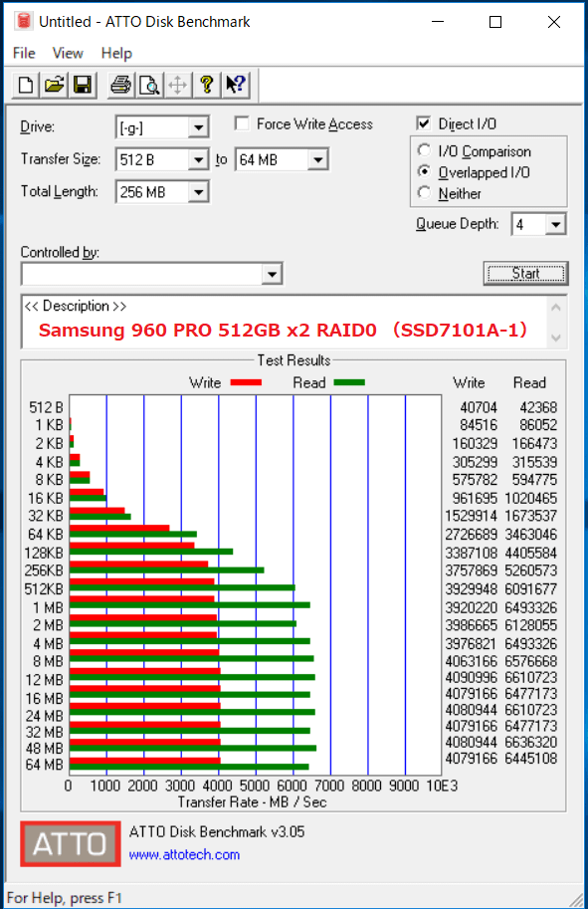The height and width of the screenshot is (909, 588).
Task: Open the View menu
Action: tap(68, 54)
